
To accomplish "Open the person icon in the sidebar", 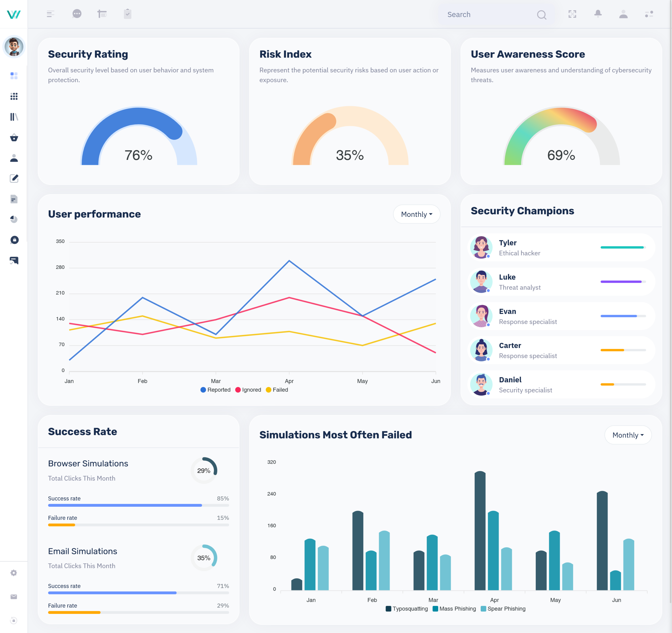I will 14,158.
